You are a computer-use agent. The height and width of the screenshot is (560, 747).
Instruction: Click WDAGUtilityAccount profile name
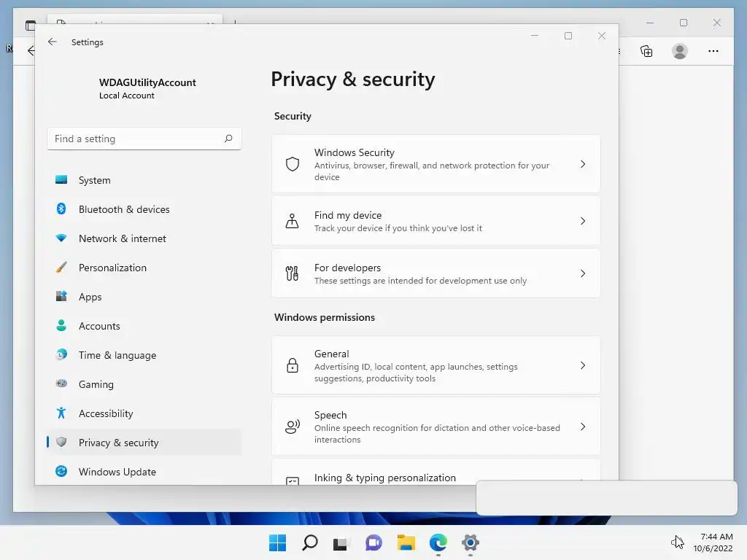tap(147, 82)
